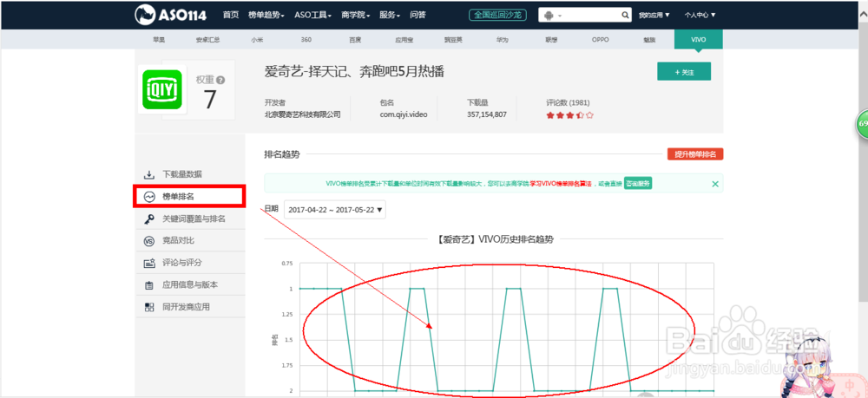Viewport: 868px width, 398px height.
Task: Click the package name com.qiyi.video
Action: (404, 115)
